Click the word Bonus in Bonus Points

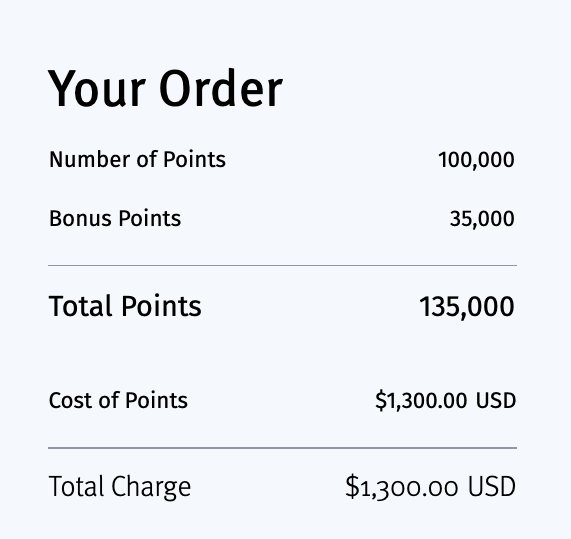click(80, 219)
